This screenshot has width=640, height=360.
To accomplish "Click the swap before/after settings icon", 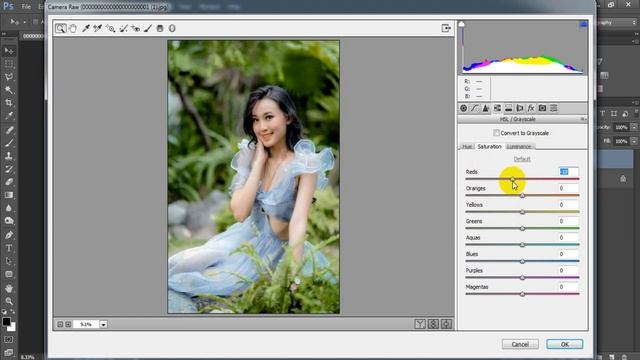I will click(433, 324).
